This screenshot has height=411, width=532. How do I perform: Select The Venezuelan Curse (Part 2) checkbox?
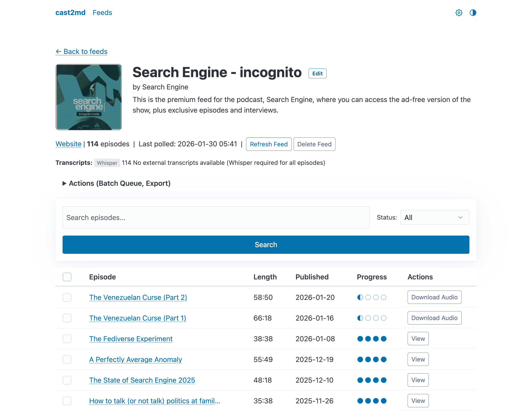67,297
